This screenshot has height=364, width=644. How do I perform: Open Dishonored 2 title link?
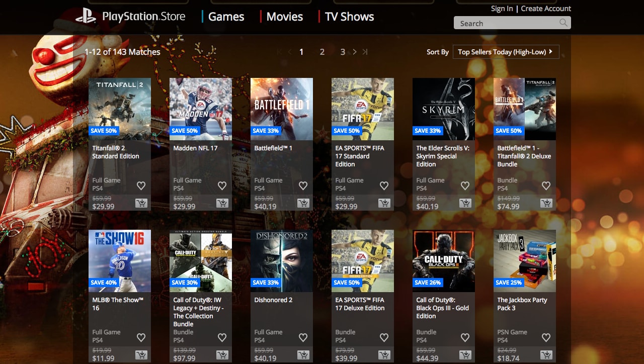tap(273, 300)
